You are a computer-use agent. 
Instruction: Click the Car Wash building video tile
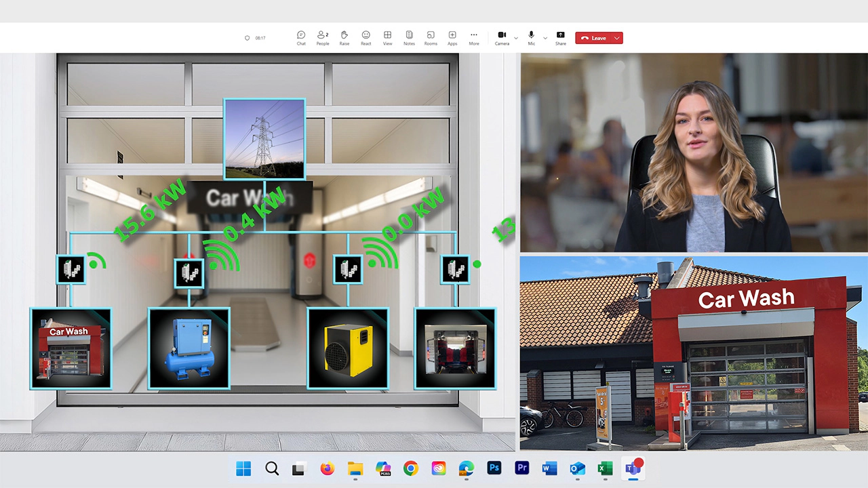694,352
